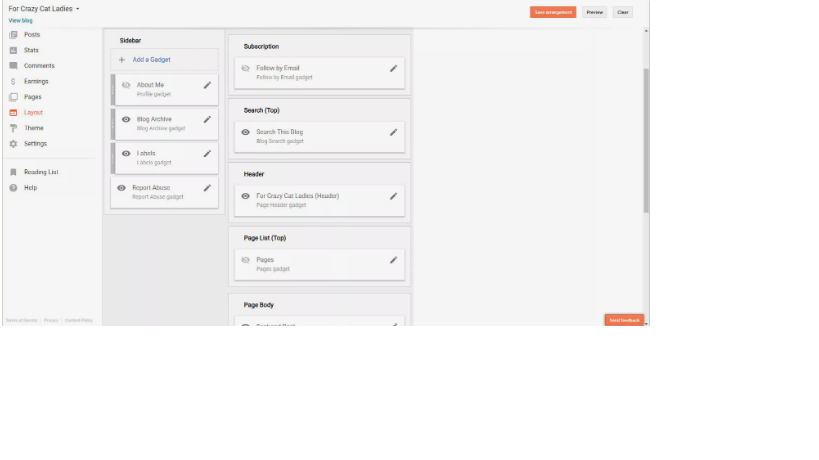The height and width of the screenshot is (460, 819).
Task: Click the Help question mark icon
Action: click(x=14, y=188)
